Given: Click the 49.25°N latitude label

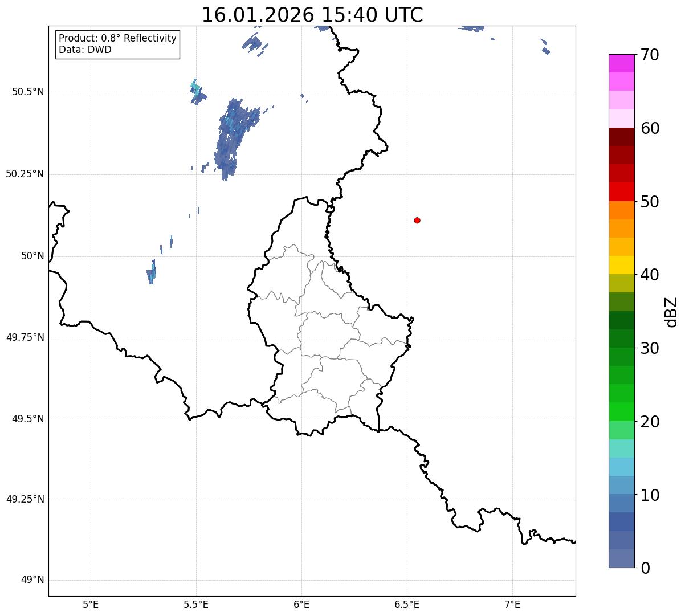Looking at the screenshot, I should coord(25,499).
